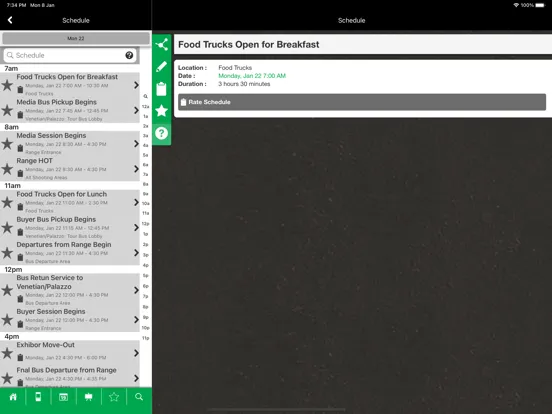Star the Buyer Session Begins event
Screen dimensions: 552x414
pyautogui.click(x=7, y=320)
